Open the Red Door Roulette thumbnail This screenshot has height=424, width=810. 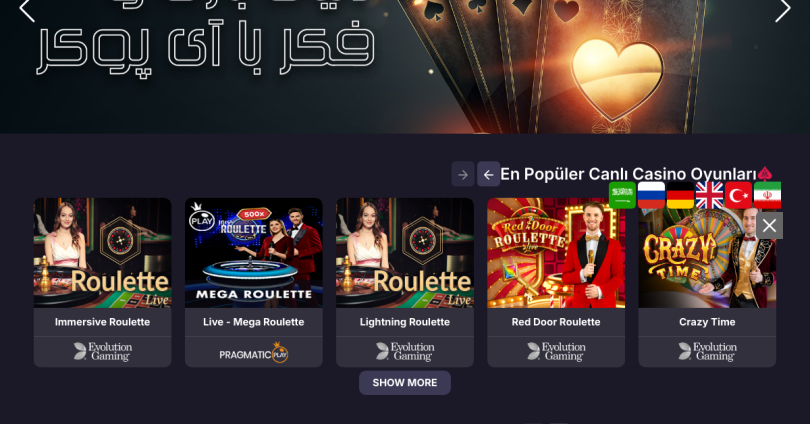(x=556, y=253)
